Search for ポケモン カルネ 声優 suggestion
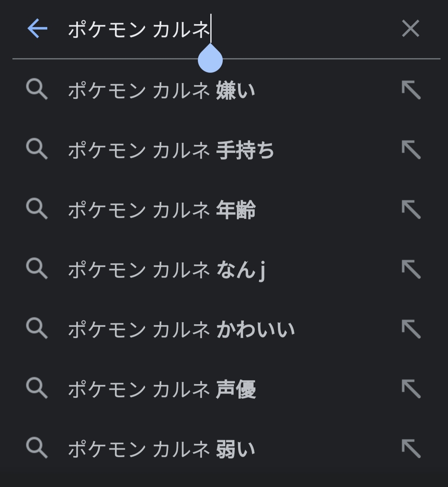The width and height of the screenshot is (448, 487). pos(162,389)
